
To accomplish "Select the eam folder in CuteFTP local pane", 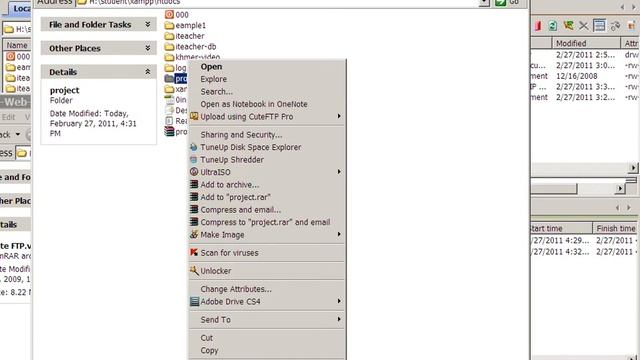I will coord(18,67).
